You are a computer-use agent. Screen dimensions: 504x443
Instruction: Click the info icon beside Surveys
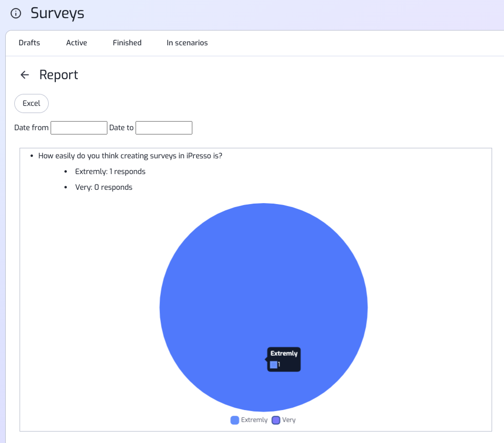point(16,13)
